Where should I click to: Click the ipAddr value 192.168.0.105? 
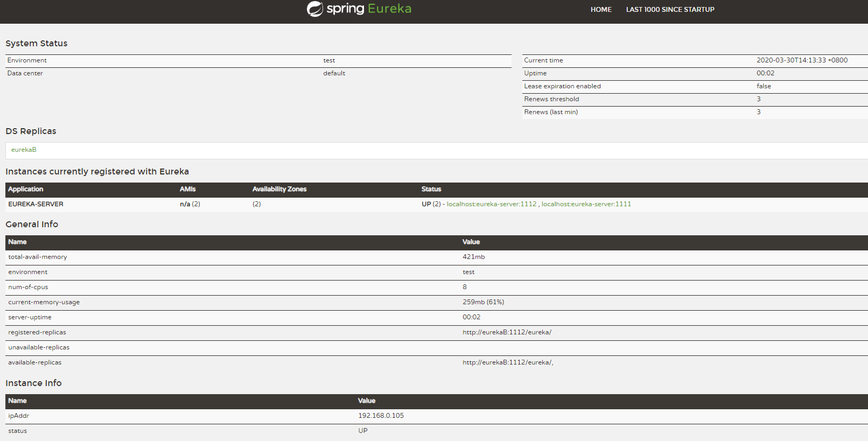tap(381, 416)
